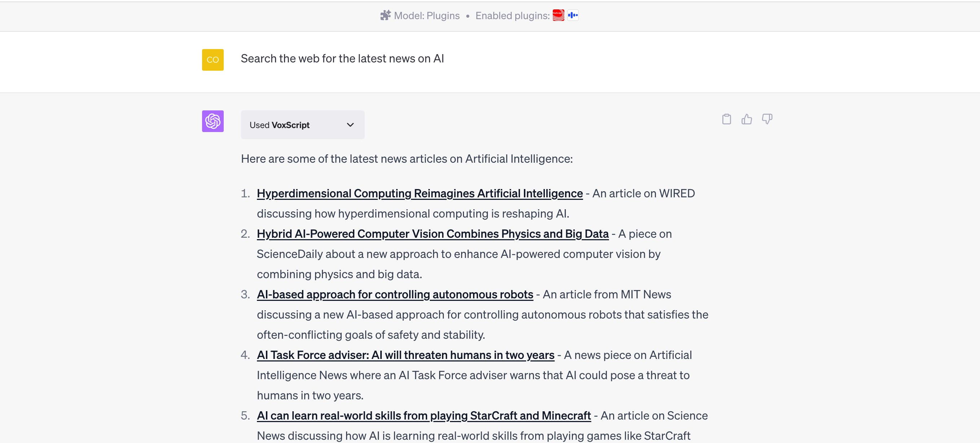Open the Hybrid AI-Powered Computer Vision link
Image resolution: width=980 pixels, height=443 pixels.
(x=432, y=234)
